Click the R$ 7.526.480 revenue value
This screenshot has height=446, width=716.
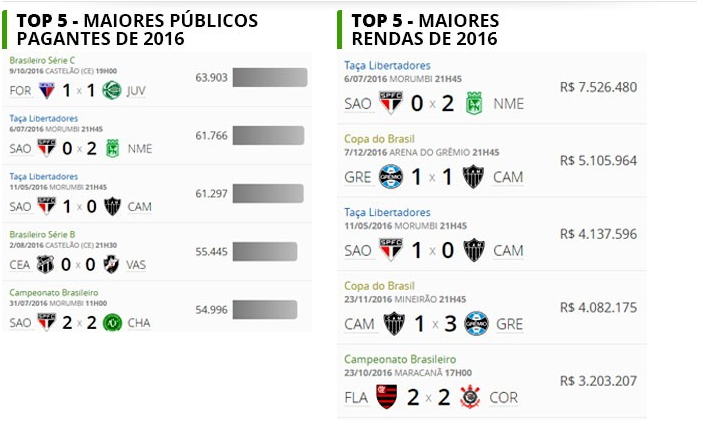[x=598, y=87]
